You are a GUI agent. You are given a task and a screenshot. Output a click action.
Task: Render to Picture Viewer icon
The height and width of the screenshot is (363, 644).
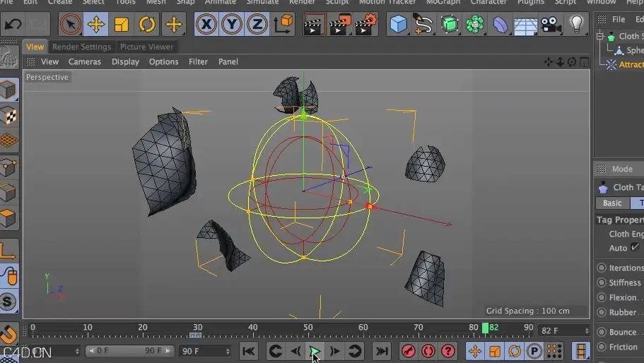pos(340,24)
